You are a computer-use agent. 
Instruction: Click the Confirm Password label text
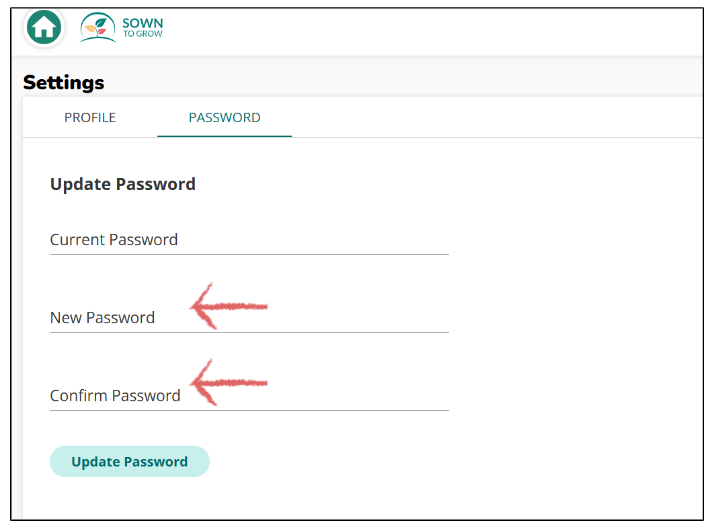click(115, 395)
